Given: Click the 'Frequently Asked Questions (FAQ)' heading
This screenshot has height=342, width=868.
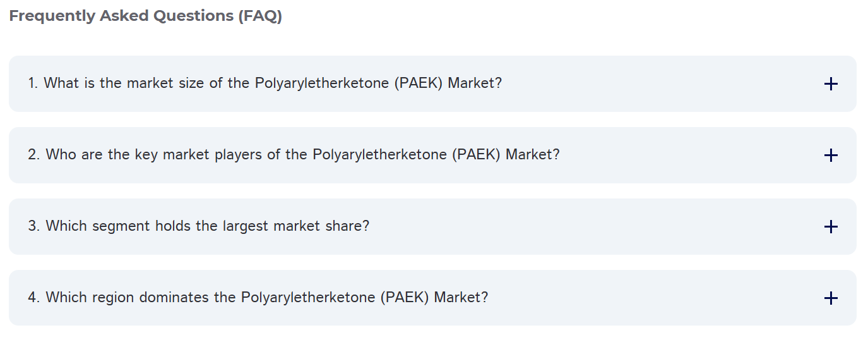Looking at the screenshot, I should 146,16.
